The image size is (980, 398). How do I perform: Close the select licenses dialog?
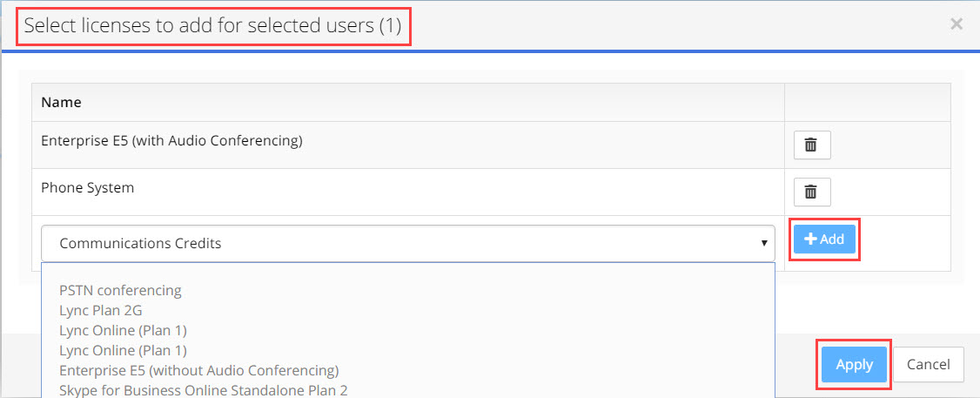[x=957, y=24]
